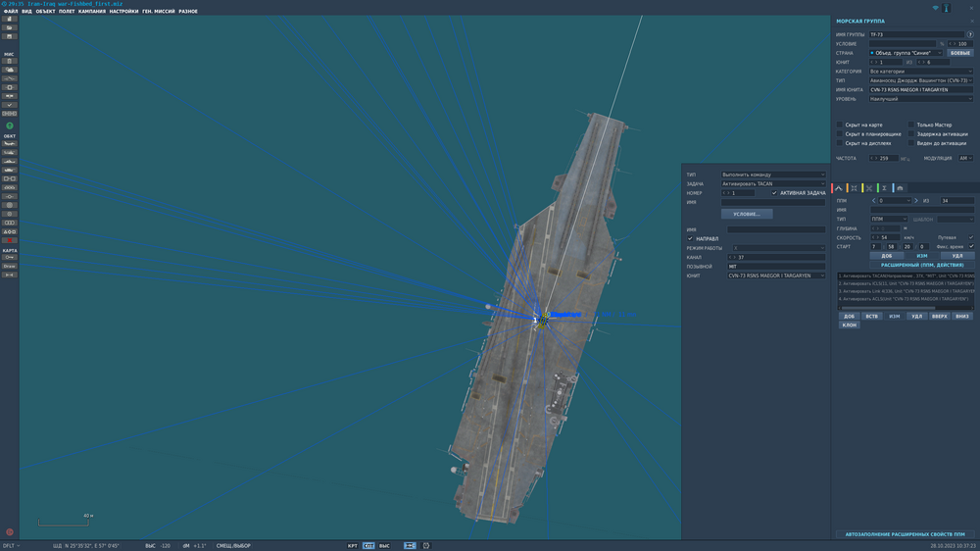Viewport: 980px width, 551px height.
Task: Open the orange-marked tab icon in group panel
Action: [854, 188]
